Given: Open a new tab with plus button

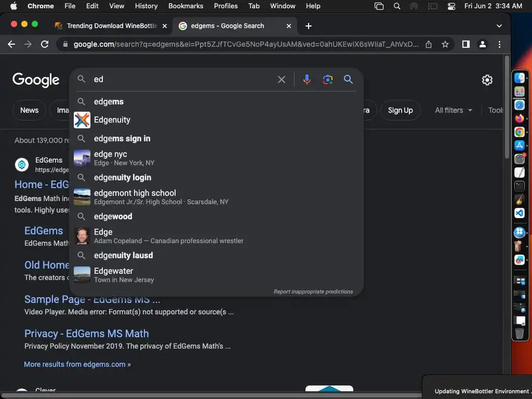Looking at the screenshot, I should [309, 26].
